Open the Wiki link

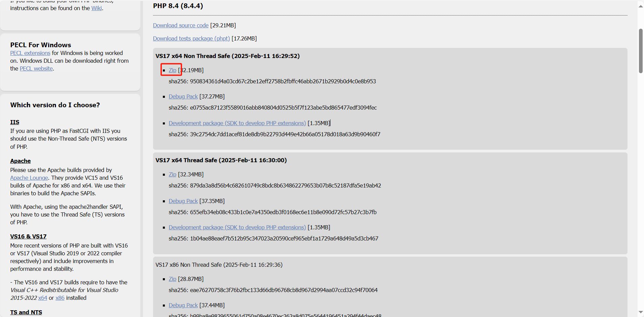96,8
